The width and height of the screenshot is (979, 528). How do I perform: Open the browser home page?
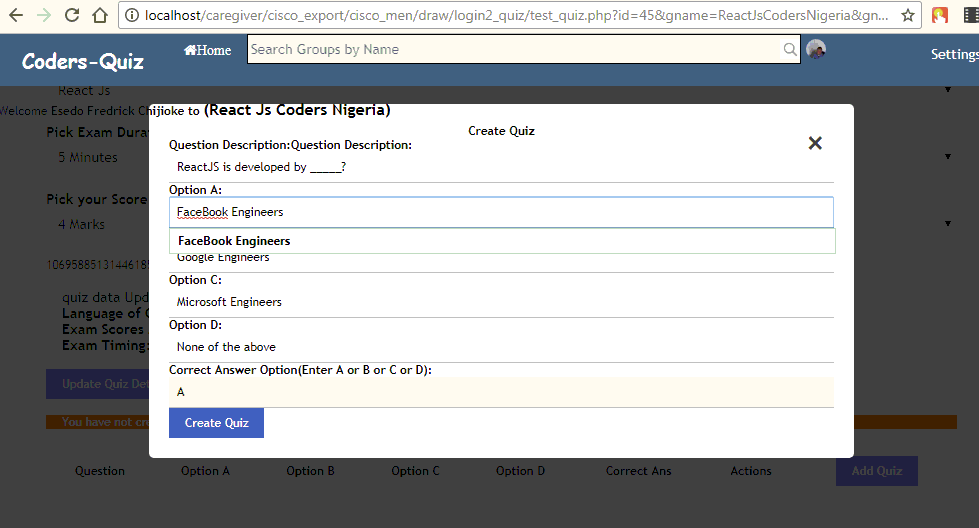pyautogui.click(x=100, y=15)
